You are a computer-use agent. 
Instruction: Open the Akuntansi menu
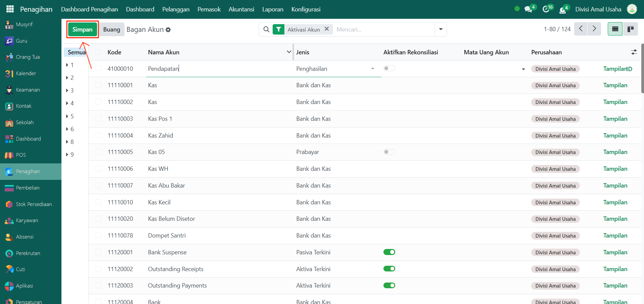(x=241, y=9)
